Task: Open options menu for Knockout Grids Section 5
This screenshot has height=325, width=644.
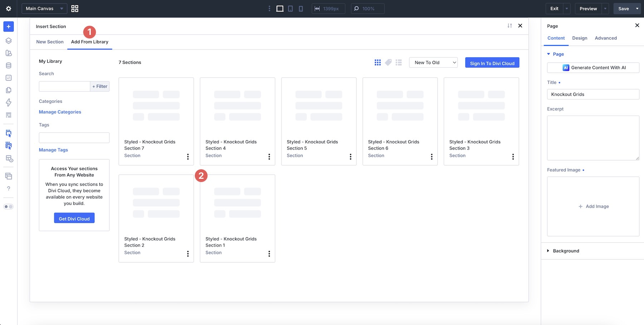Action: tap(350, 157)
